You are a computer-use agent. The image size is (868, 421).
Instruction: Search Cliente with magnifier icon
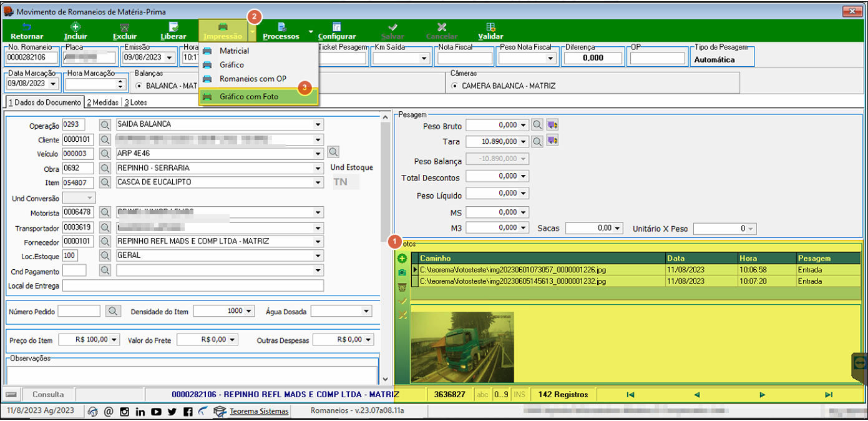click(x=105, y=139)
